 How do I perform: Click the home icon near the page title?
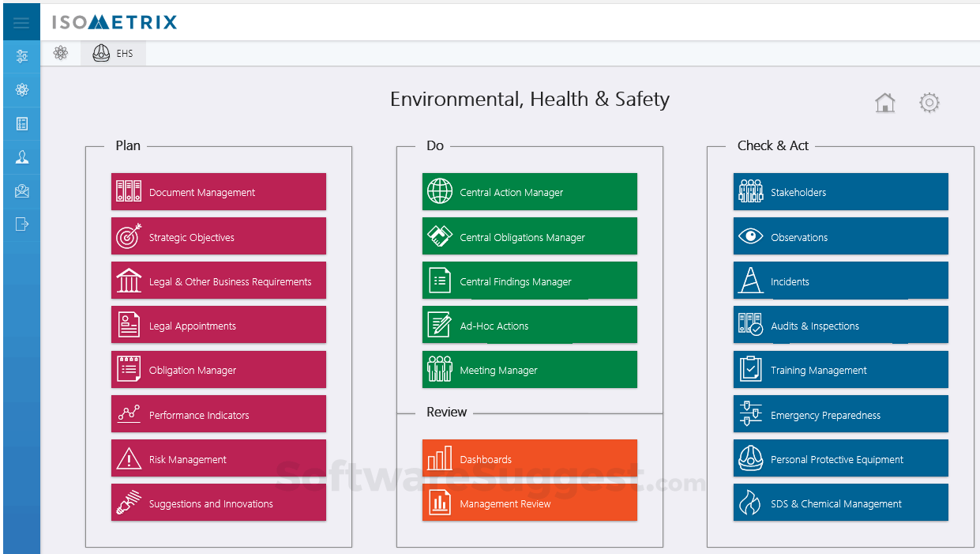point(885,103)
